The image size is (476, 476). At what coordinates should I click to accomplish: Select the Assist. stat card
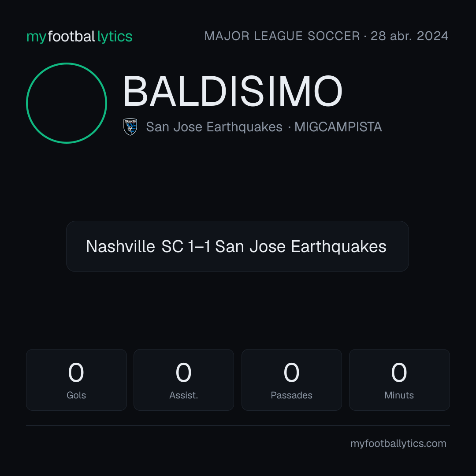pyautogui.click(x=184, y=380)
